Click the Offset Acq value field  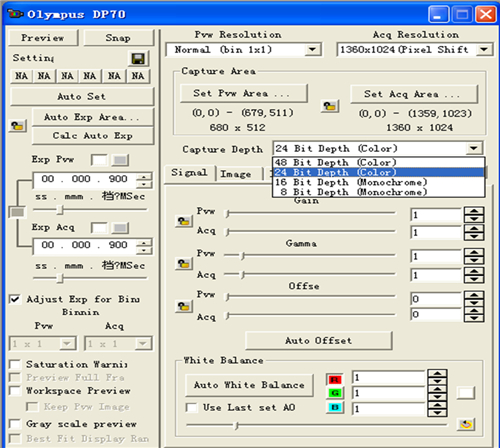[436, 314]
